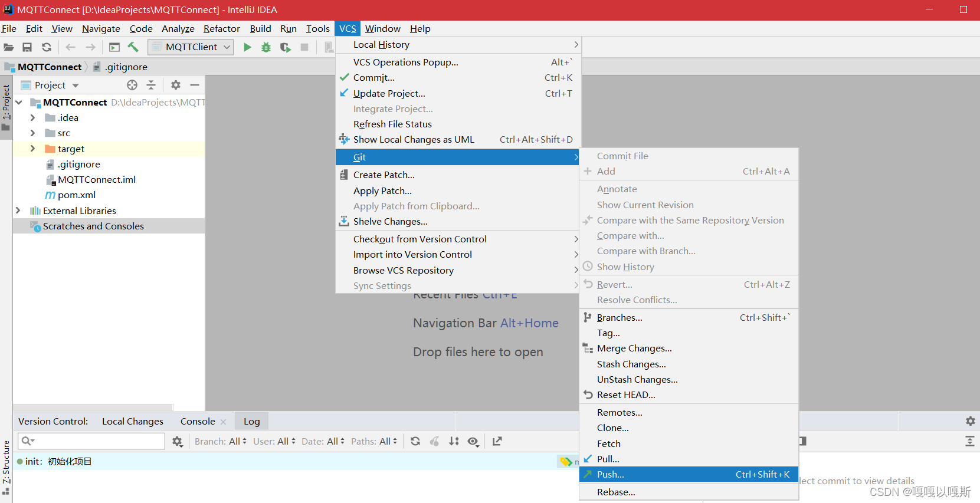This screenshot has width=980, height=503.
Task: Locate current file with the crosshair icon
Action: coord(132,85)
